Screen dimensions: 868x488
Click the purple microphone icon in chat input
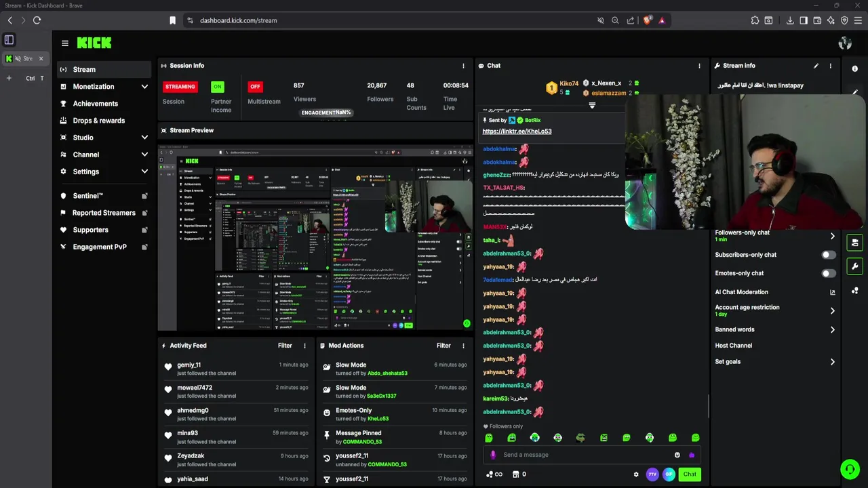click(x=493, y=455)
